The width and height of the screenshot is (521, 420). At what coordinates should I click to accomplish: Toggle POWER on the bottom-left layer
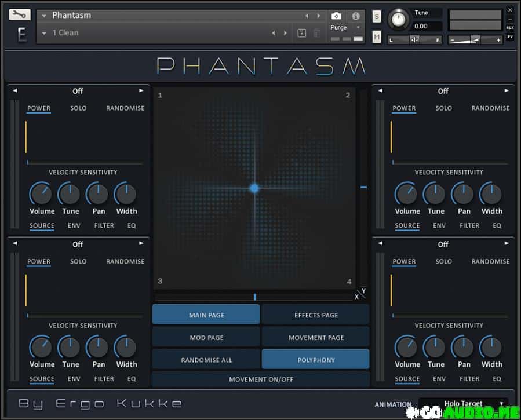pos(39,261)
